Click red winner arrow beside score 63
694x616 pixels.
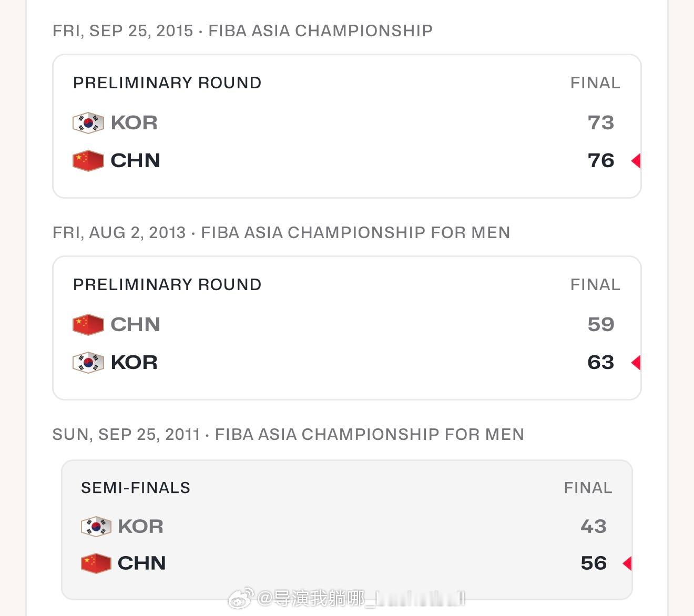tap(636, 362)
